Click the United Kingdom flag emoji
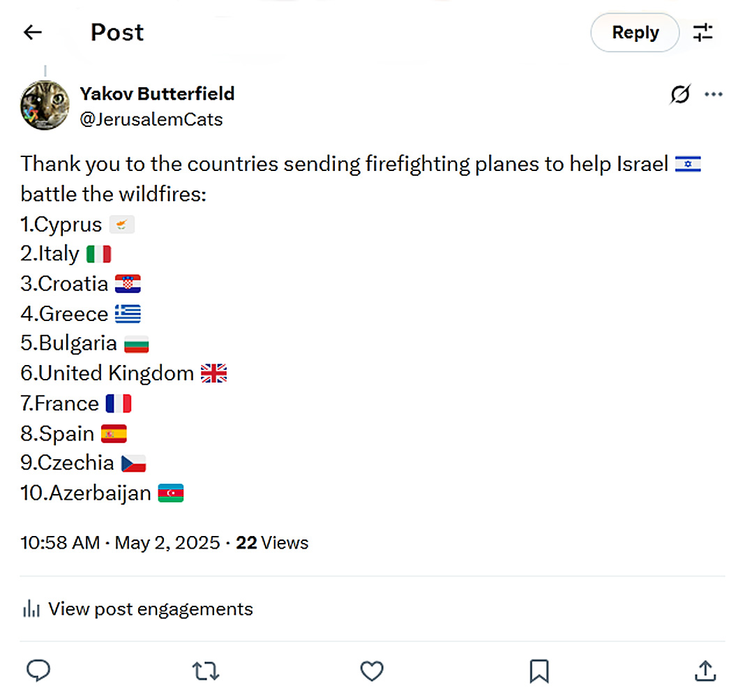Screen dimensions: 745x700 click(214, 373)
